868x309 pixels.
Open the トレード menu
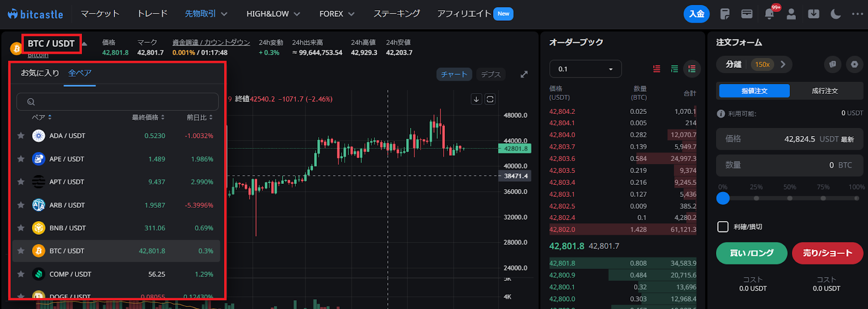[152, 14]
